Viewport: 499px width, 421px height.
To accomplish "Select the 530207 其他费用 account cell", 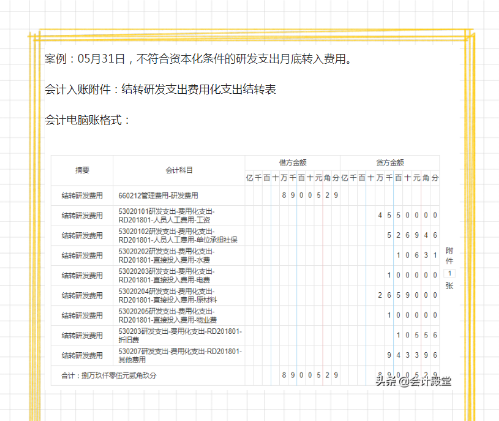I will [x=180, y=356].
